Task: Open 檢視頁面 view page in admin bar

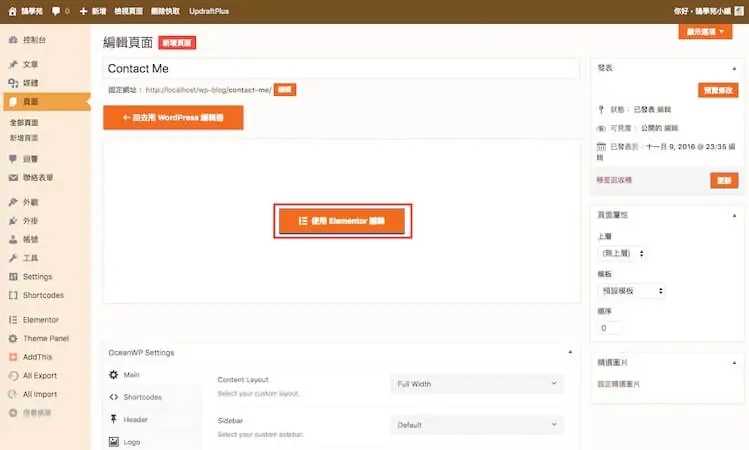Action: [128, 11]
